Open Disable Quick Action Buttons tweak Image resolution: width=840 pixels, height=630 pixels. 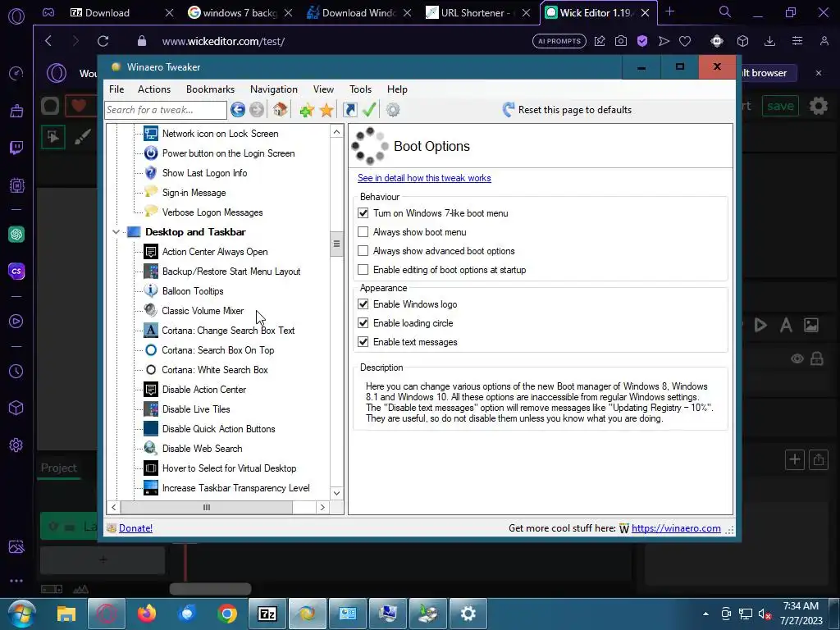coord(218,429)
